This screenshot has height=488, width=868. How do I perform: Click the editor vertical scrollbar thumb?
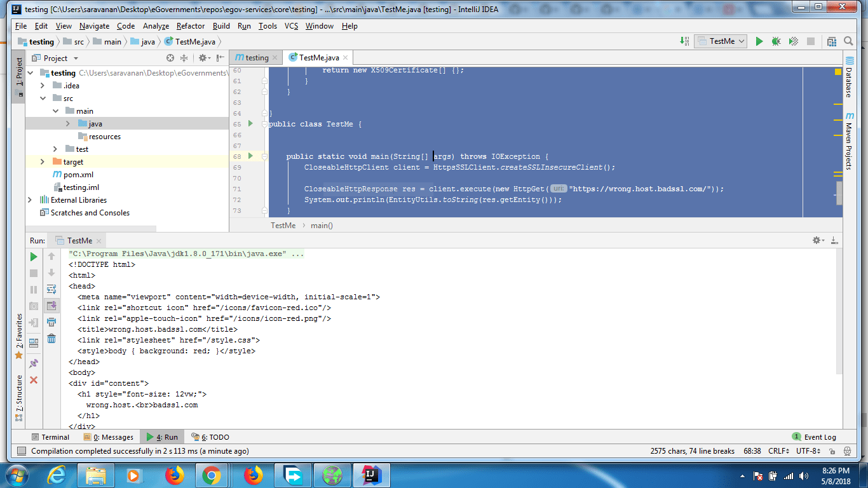[839, 193]
